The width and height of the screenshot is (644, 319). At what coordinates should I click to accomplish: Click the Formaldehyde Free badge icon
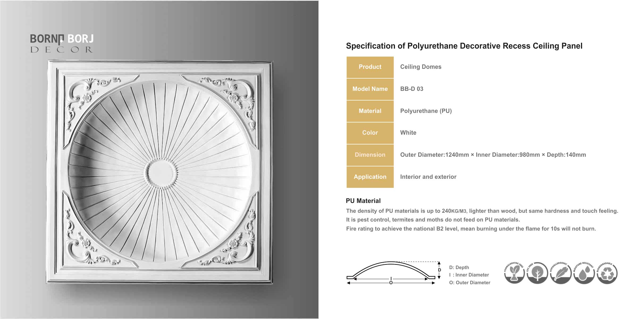[514, 273]
